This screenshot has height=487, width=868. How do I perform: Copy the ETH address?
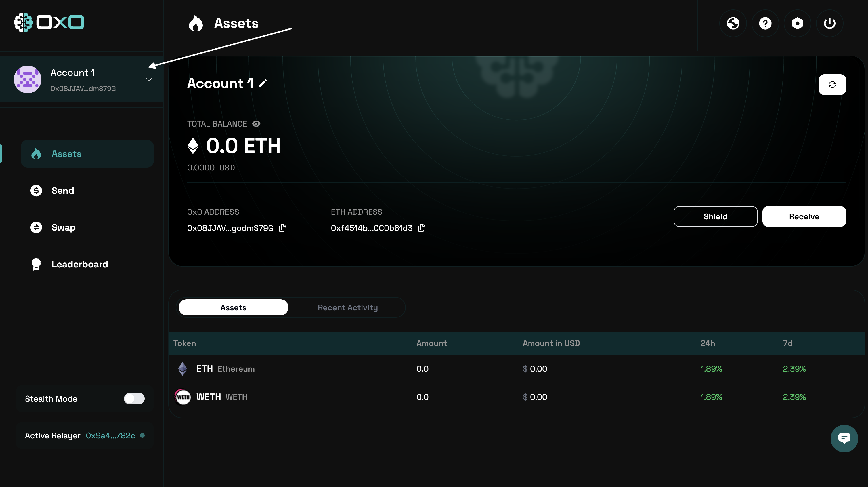point(422,228)
